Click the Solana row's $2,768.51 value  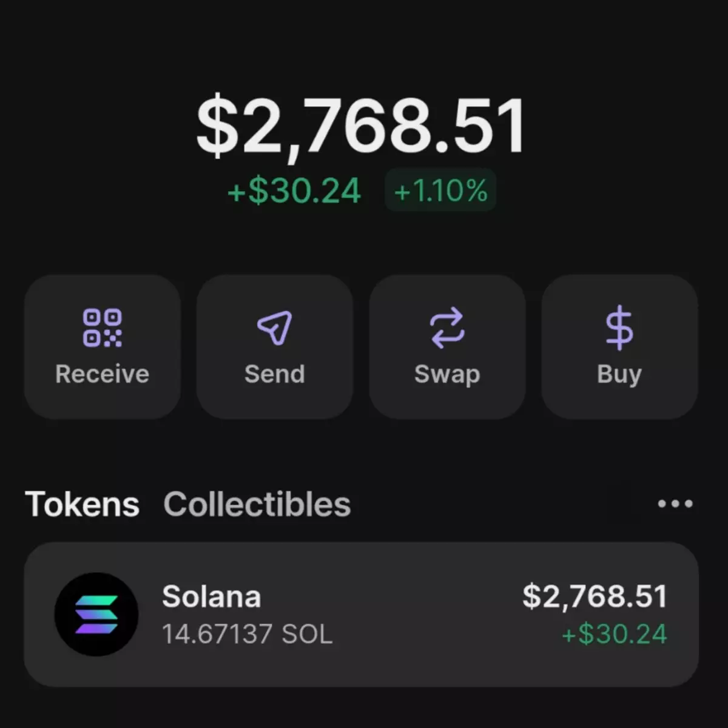click(595, 596)
